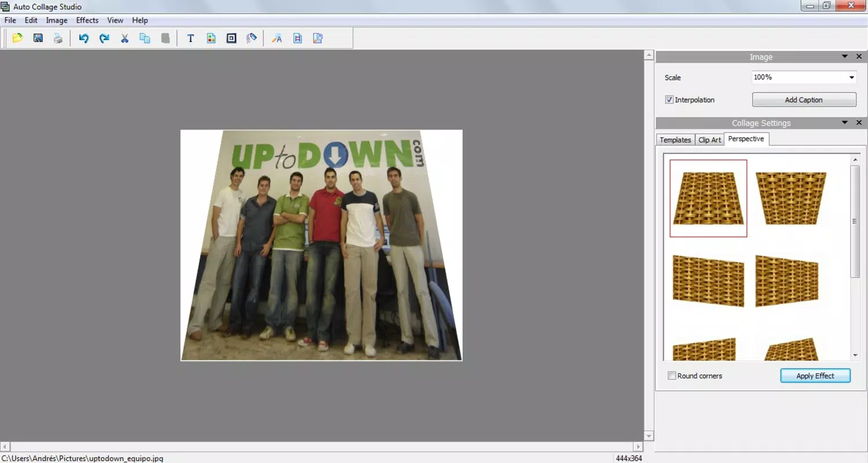Click the page with pink bands icon

click(297, 38)
